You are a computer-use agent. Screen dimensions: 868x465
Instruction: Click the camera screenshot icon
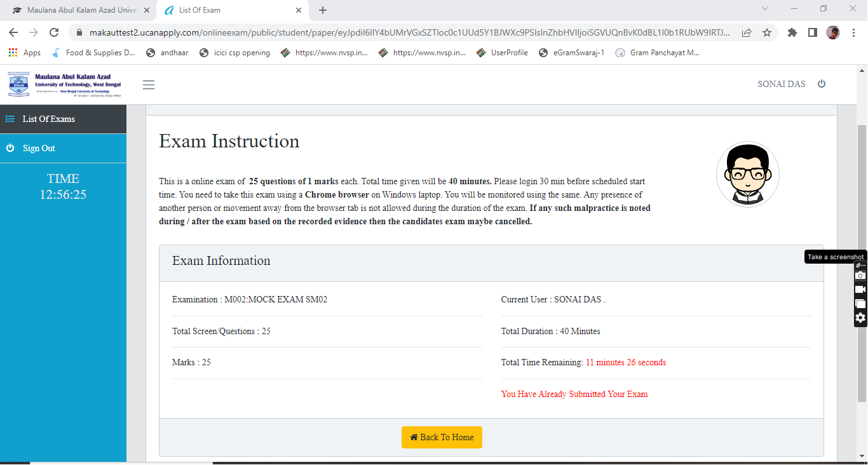click(860, 275)
